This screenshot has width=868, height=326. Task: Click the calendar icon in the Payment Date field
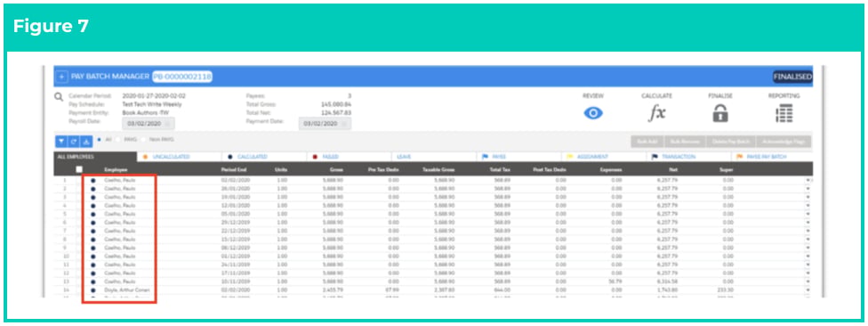tap(344, 124)
